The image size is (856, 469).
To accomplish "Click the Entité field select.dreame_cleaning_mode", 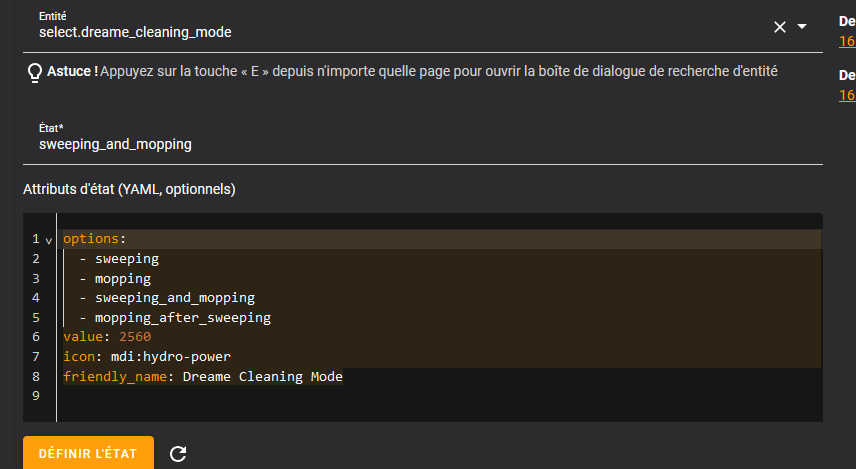I will (x=300, y=32).
